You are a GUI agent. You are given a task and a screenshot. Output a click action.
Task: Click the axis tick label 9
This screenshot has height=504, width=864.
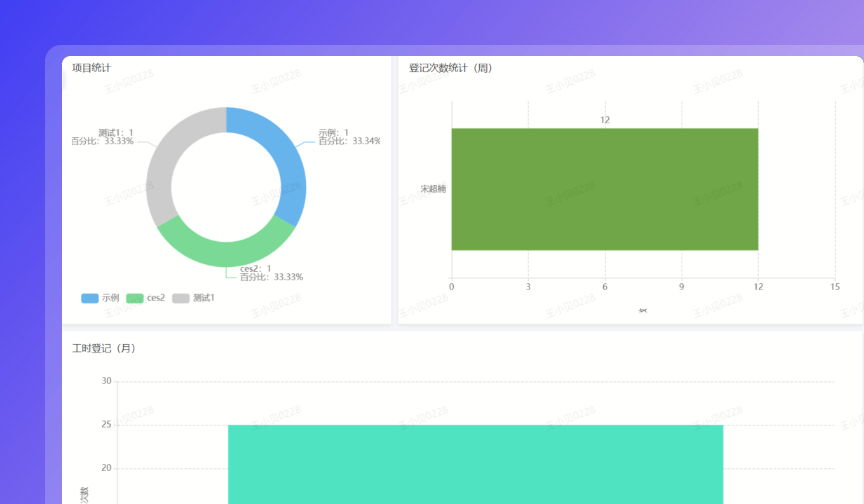pyautogui.click(x=682, y=286)
